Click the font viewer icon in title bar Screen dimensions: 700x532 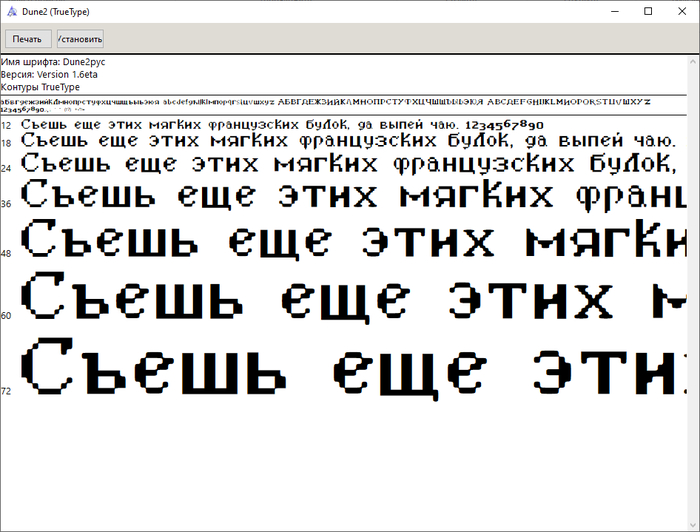click(x=12, y=12)
